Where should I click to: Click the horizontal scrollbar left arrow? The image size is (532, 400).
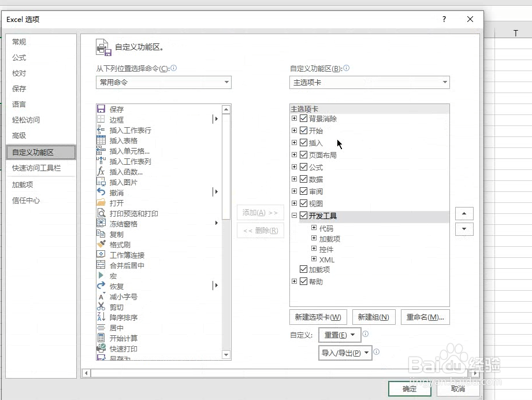tap(86, 373)
